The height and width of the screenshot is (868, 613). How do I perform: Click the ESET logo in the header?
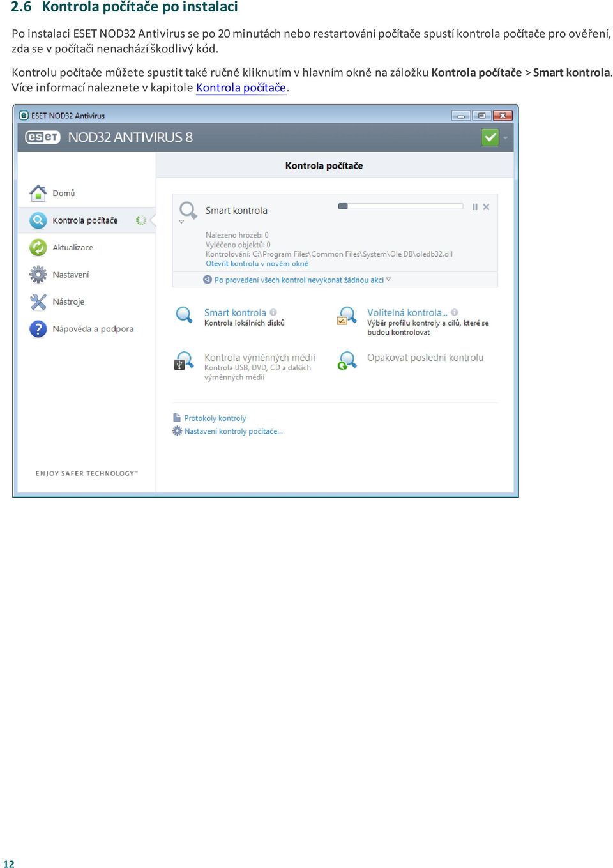(x=42, y=137)
